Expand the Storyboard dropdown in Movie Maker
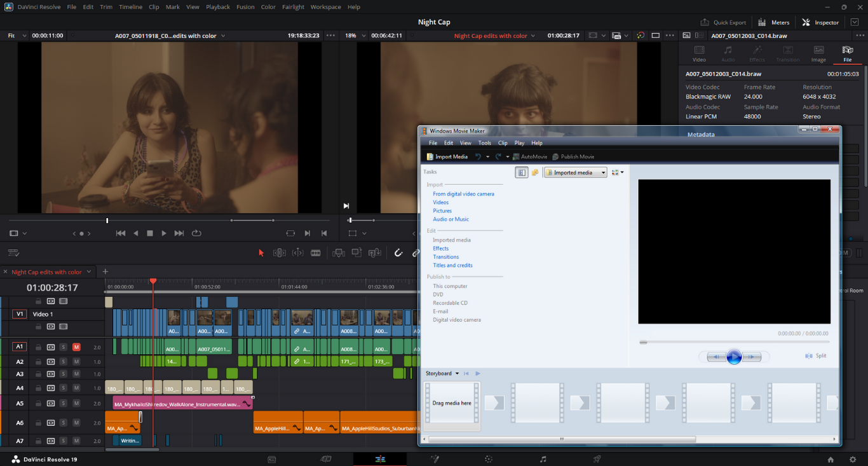 (x=442, y=373)
